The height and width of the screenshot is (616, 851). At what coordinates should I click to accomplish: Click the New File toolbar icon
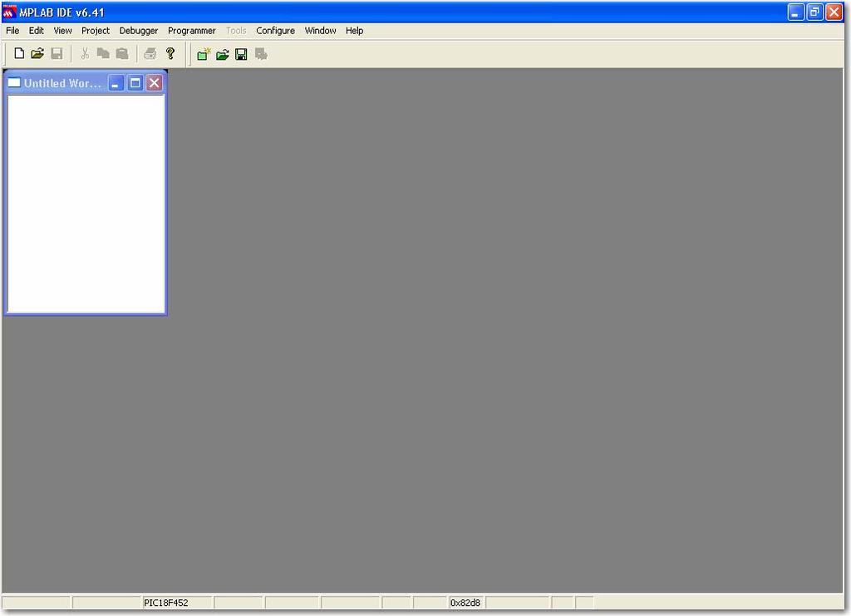[x=19, y=53]
